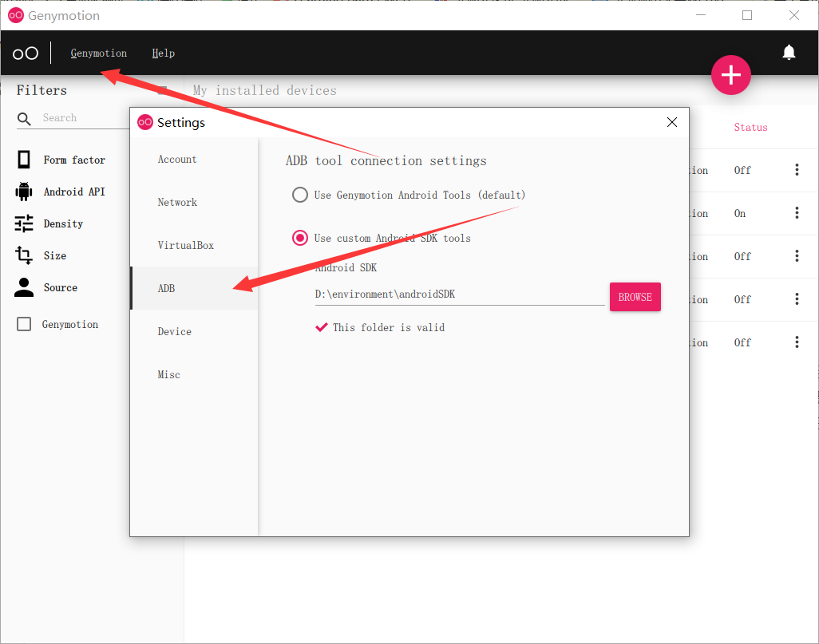Select Use custom Android SDK tools
The width and height of the screenshot is (819, 644).
[300, 238]
